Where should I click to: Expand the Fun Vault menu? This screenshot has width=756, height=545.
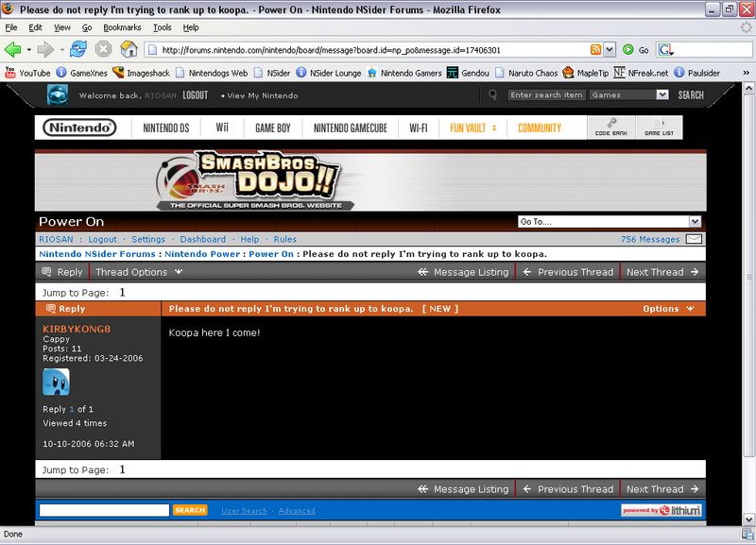coord(473,128)
